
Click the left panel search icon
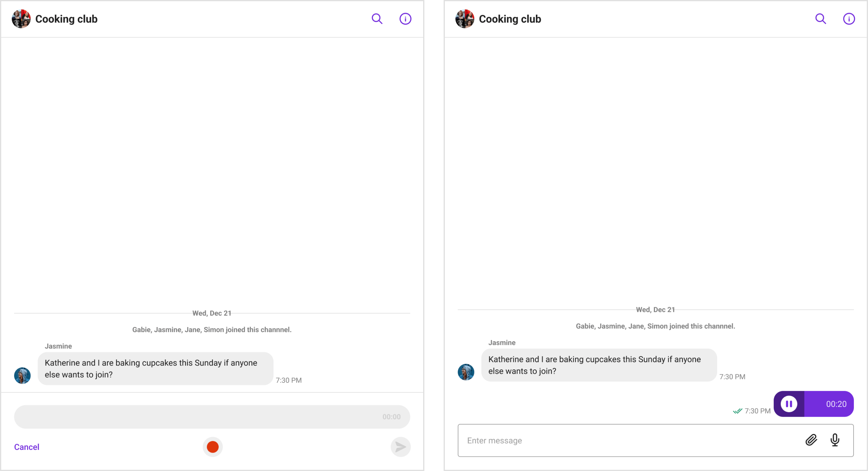[376, 19]
